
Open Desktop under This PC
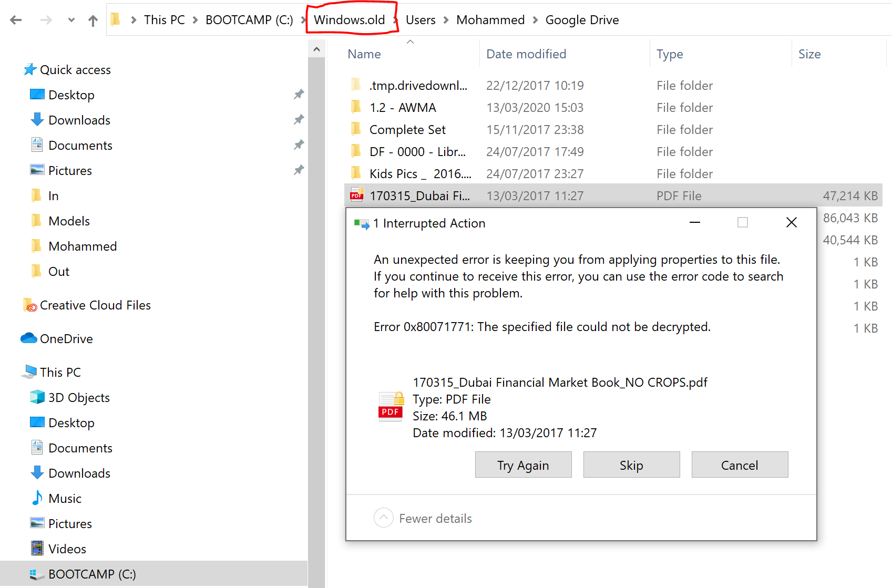pyautogui.click(x=71, y=423)
